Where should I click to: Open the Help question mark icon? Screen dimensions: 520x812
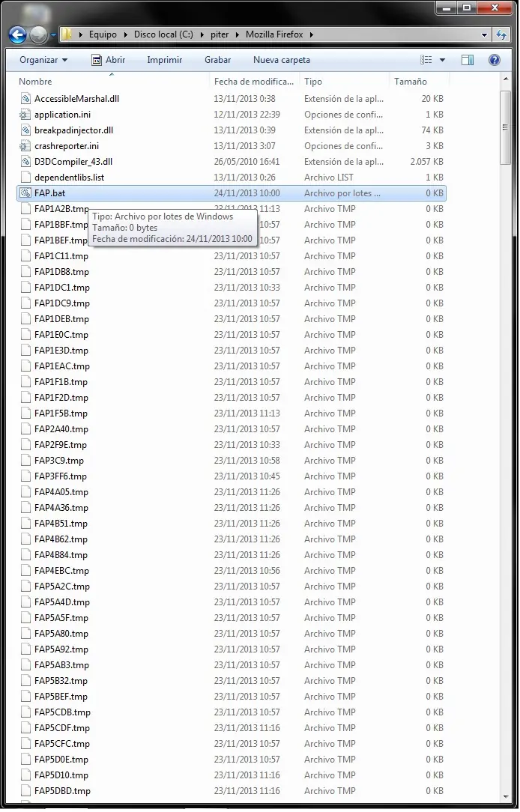click(x=495, y=60)
